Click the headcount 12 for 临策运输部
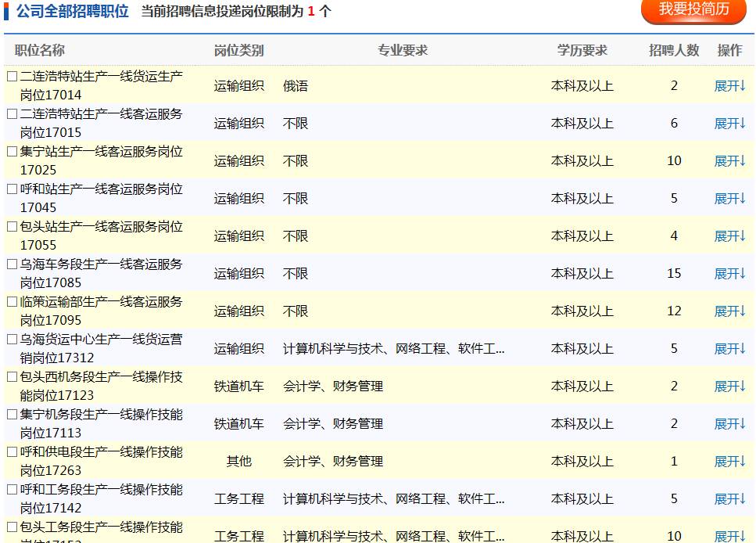 click(x=674, y=311)
